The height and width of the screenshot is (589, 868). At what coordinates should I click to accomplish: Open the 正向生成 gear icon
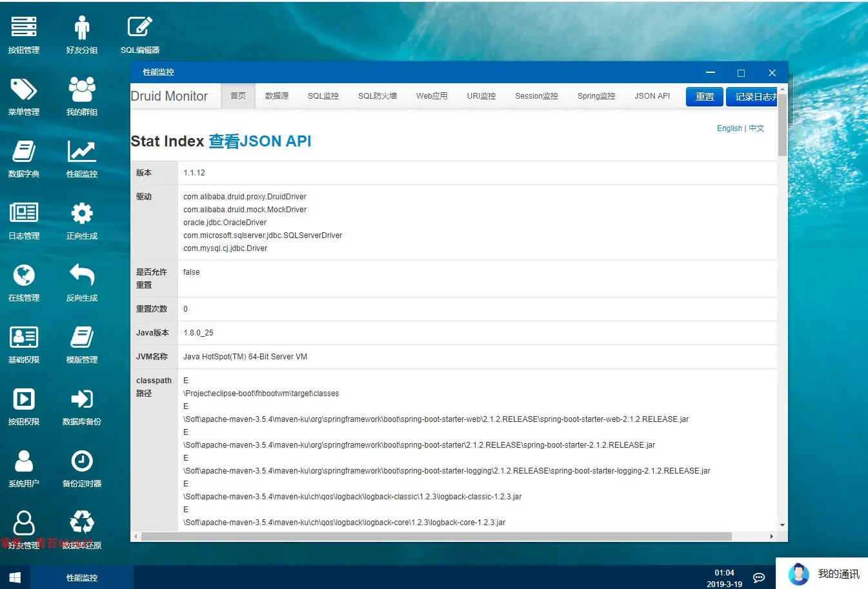click(x=82, y=220)
